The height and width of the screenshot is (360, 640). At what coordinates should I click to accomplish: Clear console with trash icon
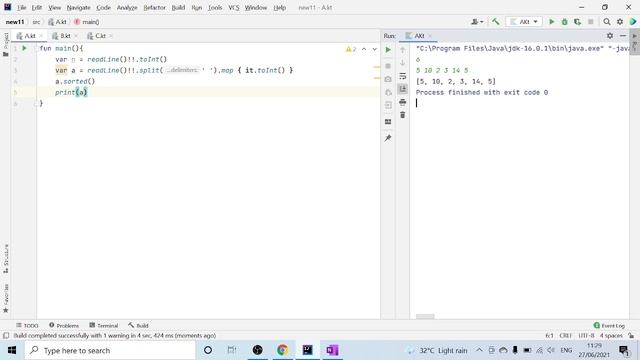pos(402,115)
